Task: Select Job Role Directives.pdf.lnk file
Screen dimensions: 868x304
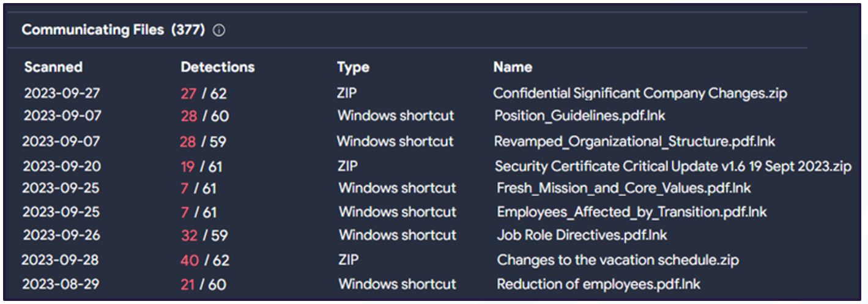Action: click(x=582, y=235)
